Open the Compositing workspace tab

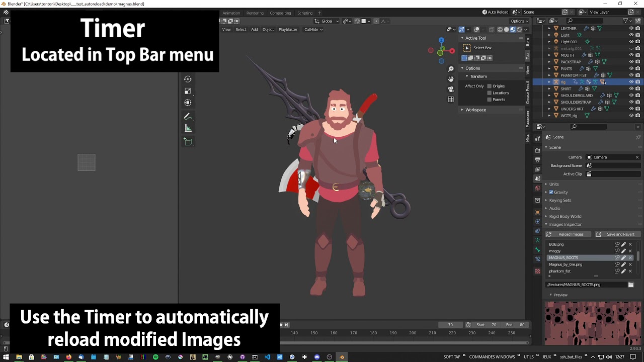tap(280, 13)
